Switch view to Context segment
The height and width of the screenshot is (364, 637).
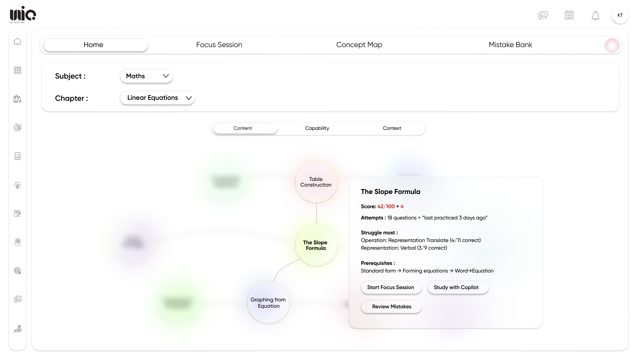pos(392,128)
